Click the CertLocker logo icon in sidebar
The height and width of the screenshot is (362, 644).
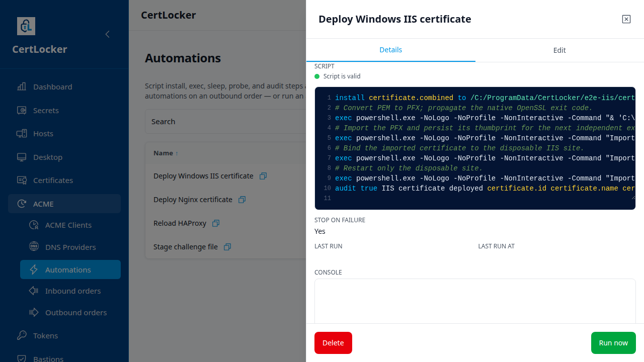coord(26,26)
